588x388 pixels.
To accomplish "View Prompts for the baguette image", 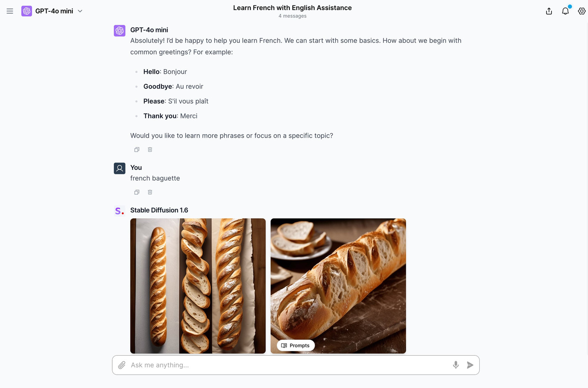I will click(x=295, y=345).
